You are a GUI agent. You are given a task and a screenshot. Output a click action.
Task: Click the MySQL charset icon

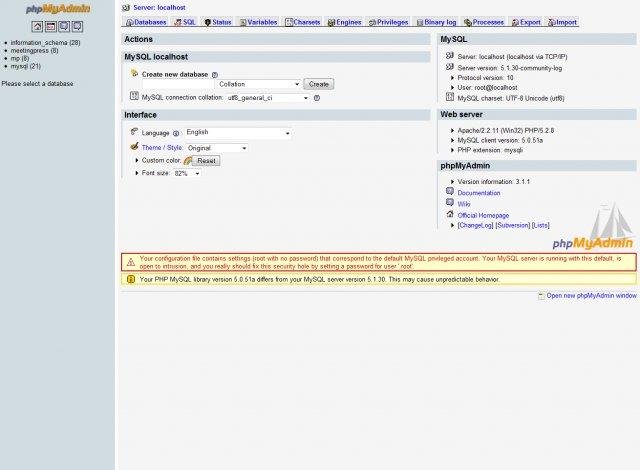(x=450, y=97)
